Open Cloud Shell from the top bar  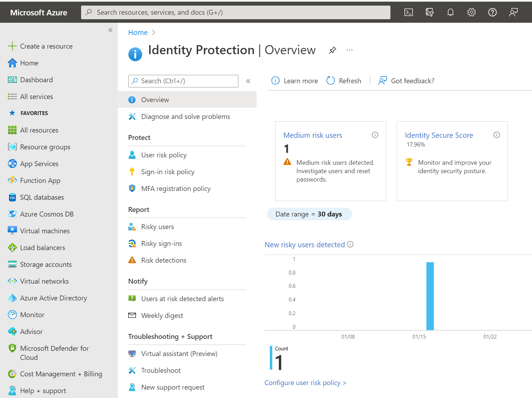[408, 12]
